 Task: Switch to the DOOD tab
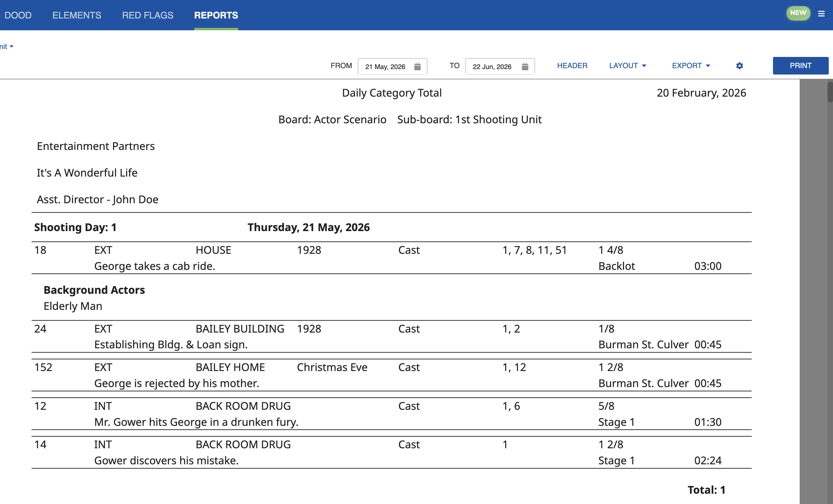(18, 15)
